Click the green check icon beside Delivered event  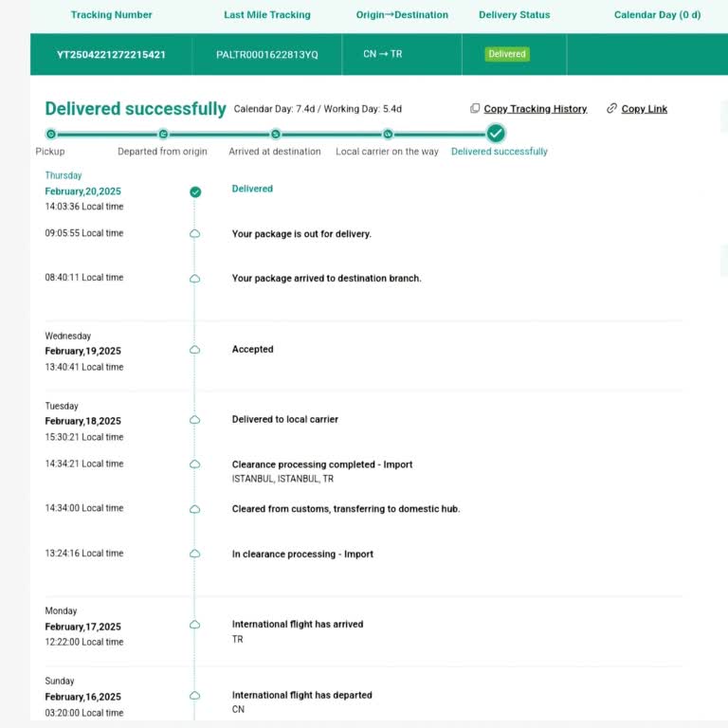195,191
